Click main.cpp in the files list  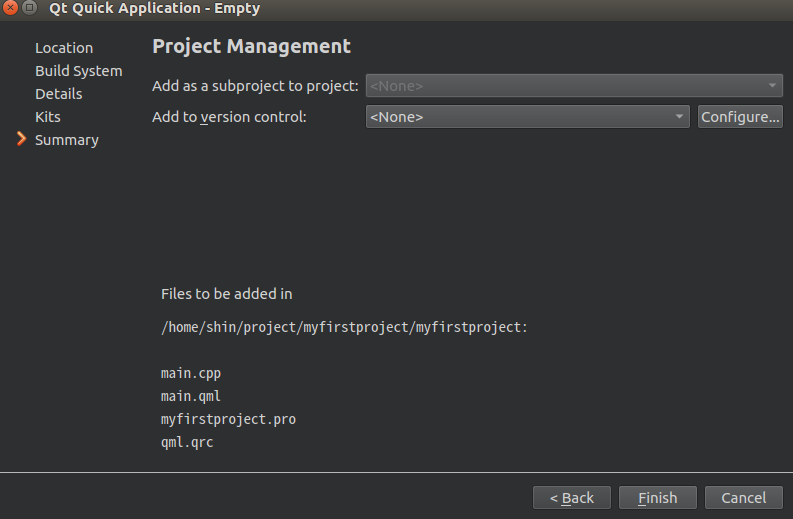[191, 373]
